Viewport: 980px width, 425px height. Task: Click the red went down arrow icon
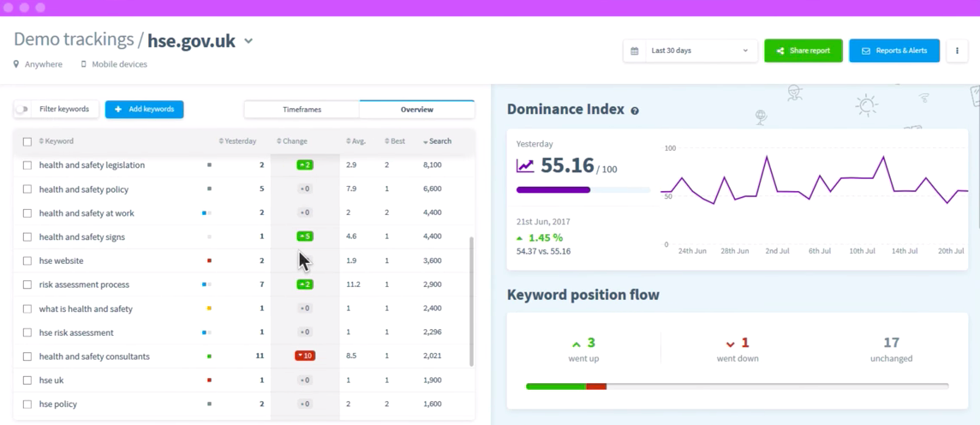pyautogui.click(x=729, y=344)
